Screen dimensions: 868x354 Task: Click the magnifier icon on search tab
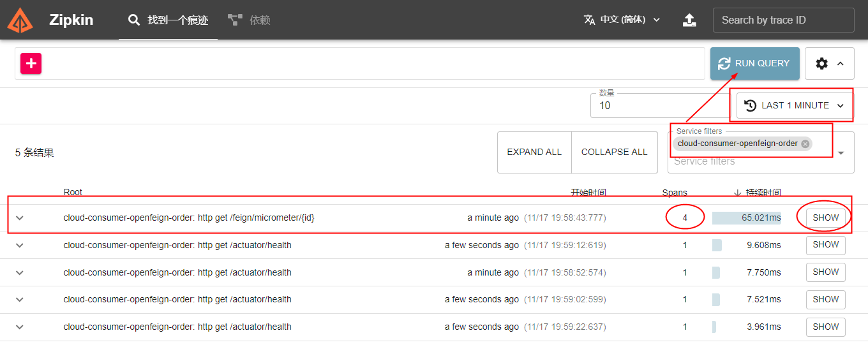(x=133, y=20)
